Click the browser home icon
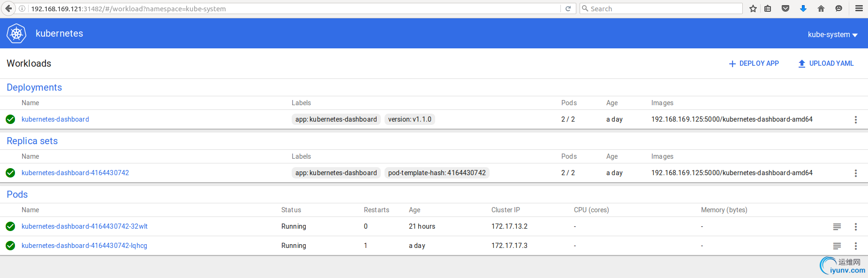This screenshot has height=278, width=868. click(821, 8)
